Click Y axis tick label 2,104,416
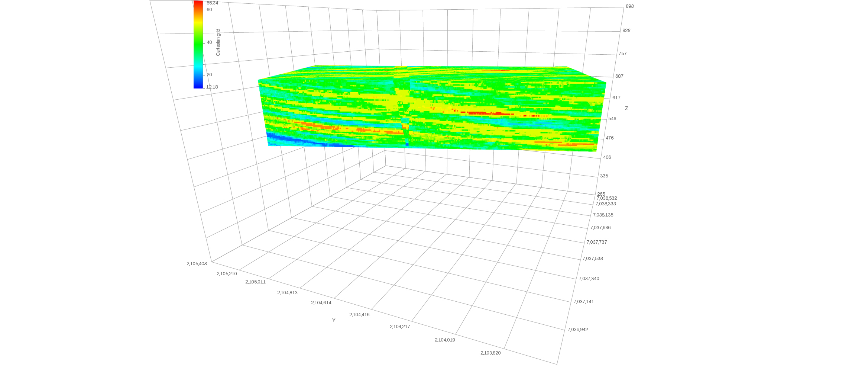Viewport: 868px width, 372px height. click(359, 315)
